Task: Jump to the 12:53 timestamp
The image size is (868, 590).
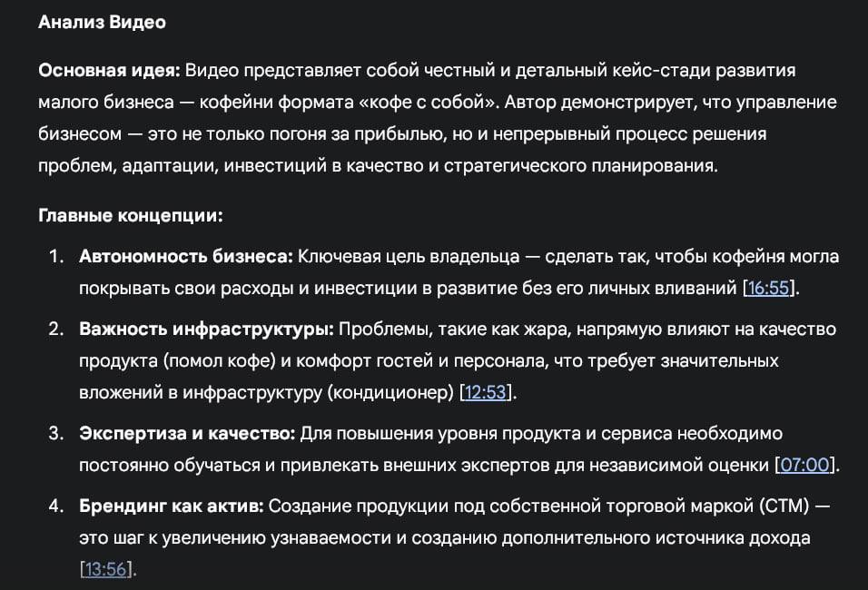Action: point(487,393)
